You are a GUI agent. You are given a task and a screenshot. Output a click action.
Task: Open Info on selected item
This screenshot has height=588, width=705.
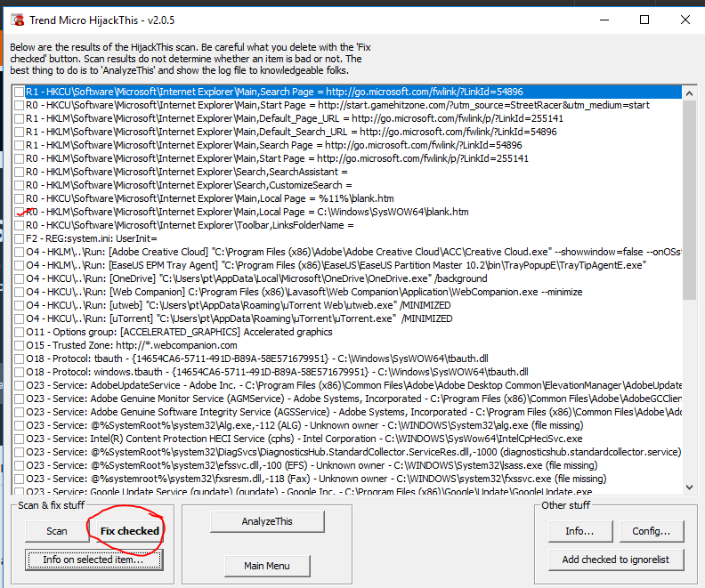(93, 560)
